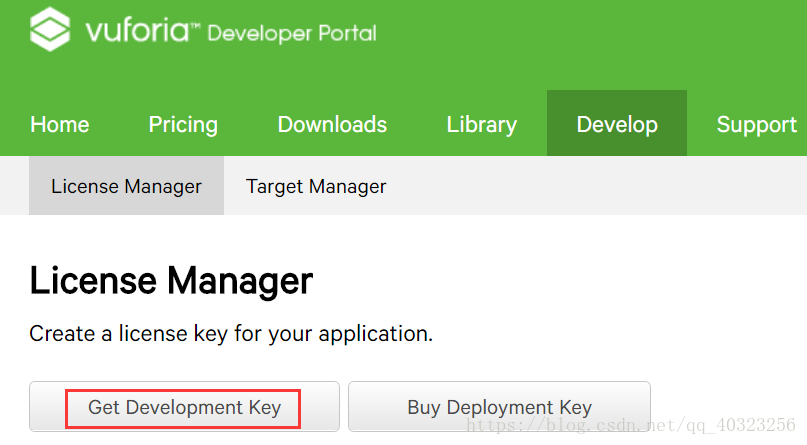Click the Vuforia logo icon
The image size is (807, 445).
point(50,29)
